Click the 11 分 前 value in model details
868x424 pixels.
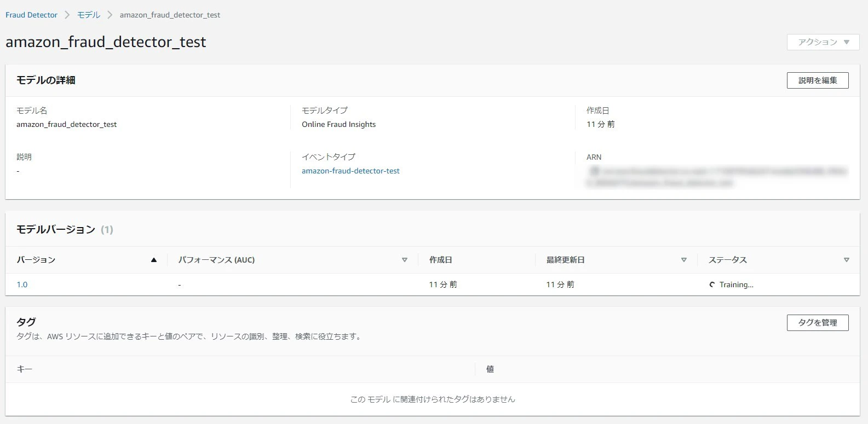(600, 124)
